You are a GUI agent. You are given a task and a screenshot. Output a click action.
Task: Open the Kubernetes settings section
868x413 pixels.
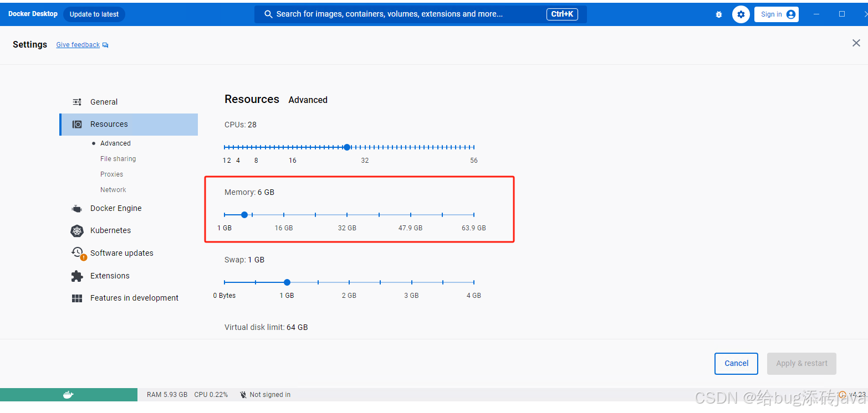pos(110,230)
